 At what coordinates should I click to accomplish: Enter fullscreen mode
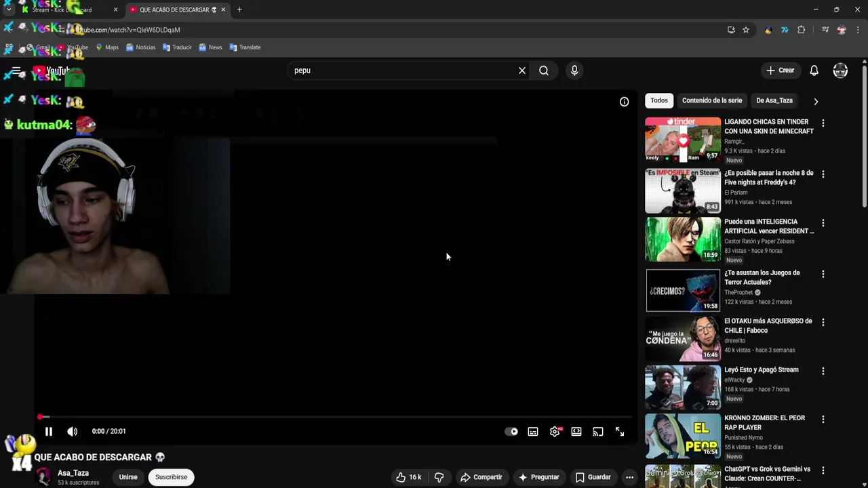(620, 432)
